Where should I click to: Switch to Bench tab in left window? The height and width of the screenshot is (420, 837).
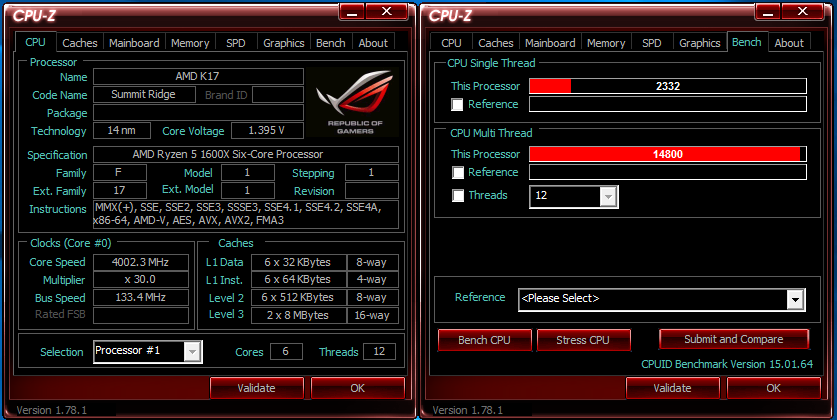pos(330,43)
